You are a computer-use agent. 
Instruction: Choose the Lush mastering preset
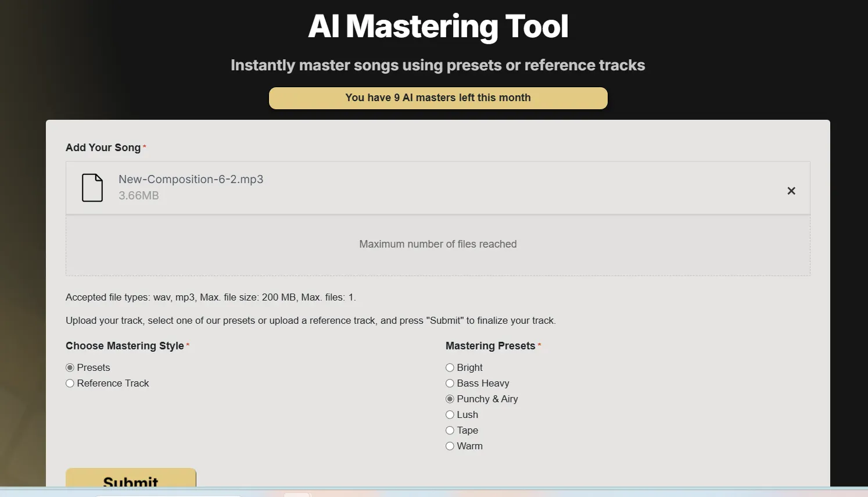click(x=450, y=414)
